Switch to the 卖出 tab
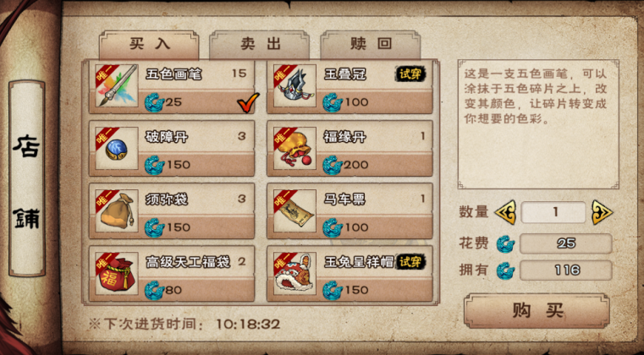644x355 pixels. click(260, 44)
